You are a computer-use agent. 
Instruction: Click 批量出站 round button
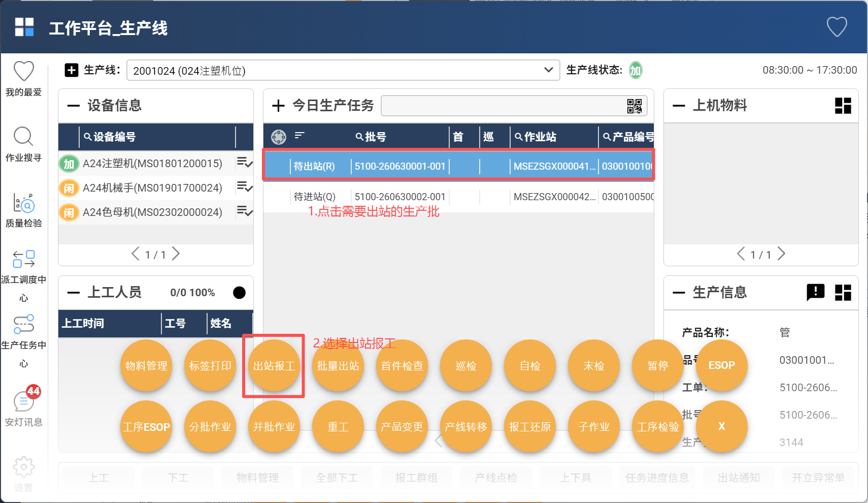(x=338, y=365)
